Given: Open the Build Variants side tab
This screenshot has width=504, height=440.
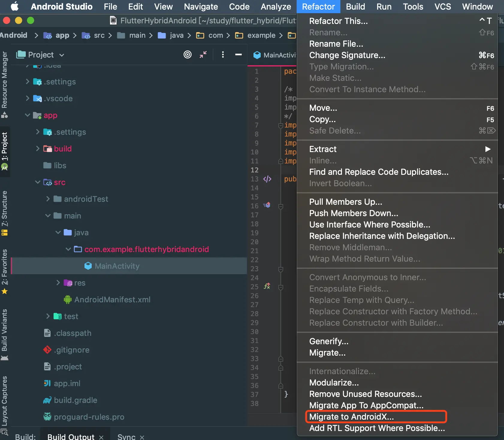Looking at the screenshot, I should 4,335.
